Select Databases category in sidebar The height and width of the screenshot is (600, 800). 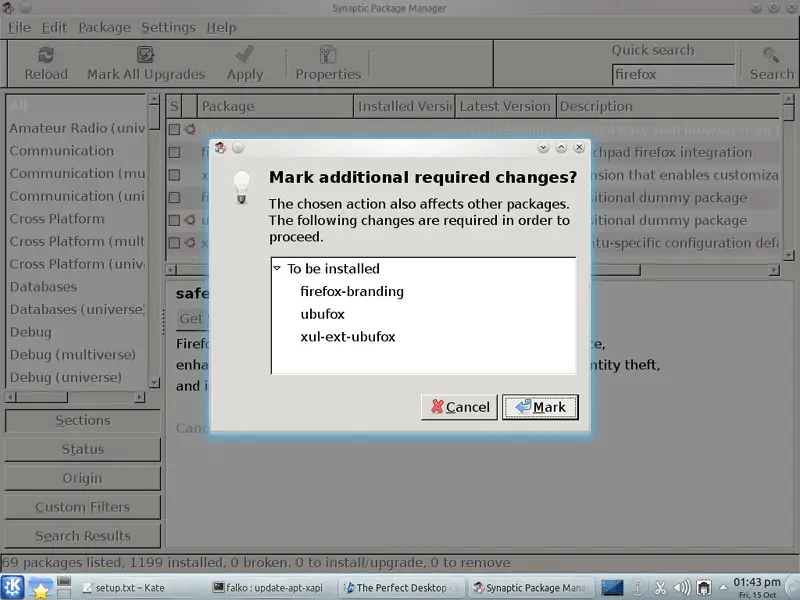43,287
